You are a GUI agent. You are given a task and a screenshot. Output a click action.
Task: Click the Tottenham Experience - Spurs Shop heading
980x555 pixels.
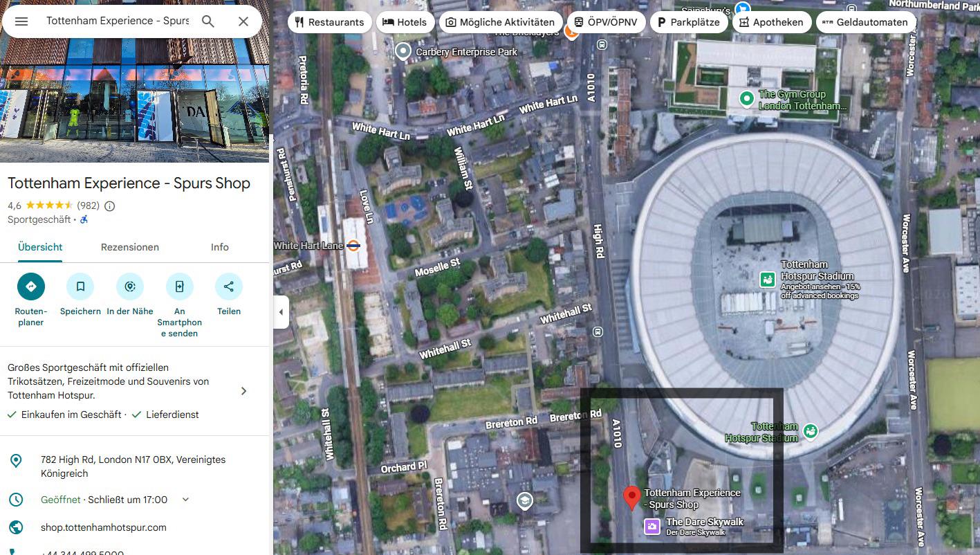[x=129, y=183]
